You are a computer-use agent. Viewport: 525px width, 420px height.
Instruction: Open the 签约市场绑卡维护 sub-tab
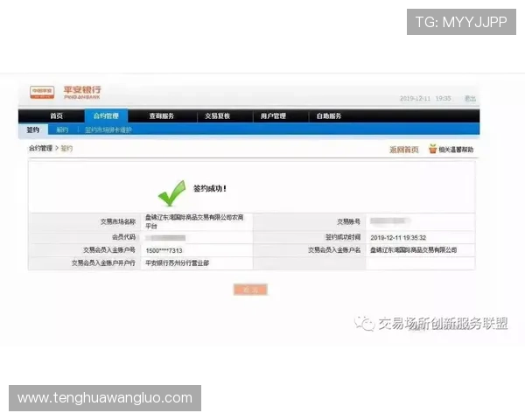point(108,130)
